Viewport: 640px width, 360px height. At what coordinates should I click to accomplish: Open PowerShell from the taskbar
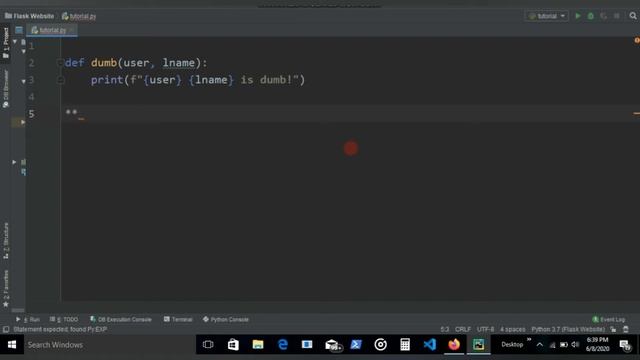356,345
